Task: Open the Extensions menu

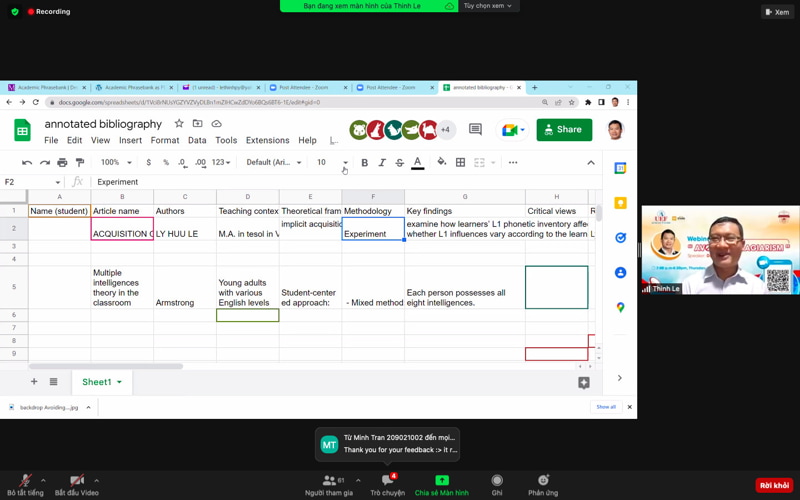Action: pyautogui.click(x=267, y=141)
